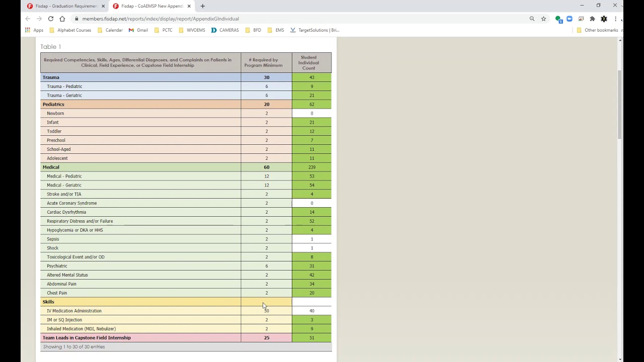Click the IV Medication Administration row label

(74, 311)
